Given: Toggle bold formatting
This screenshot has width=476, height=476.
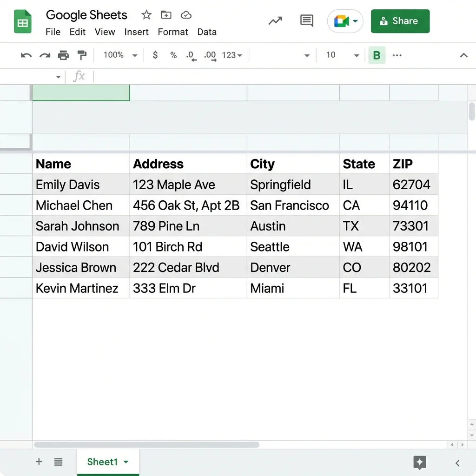Looking at the screenshot, I should (377, 55).
